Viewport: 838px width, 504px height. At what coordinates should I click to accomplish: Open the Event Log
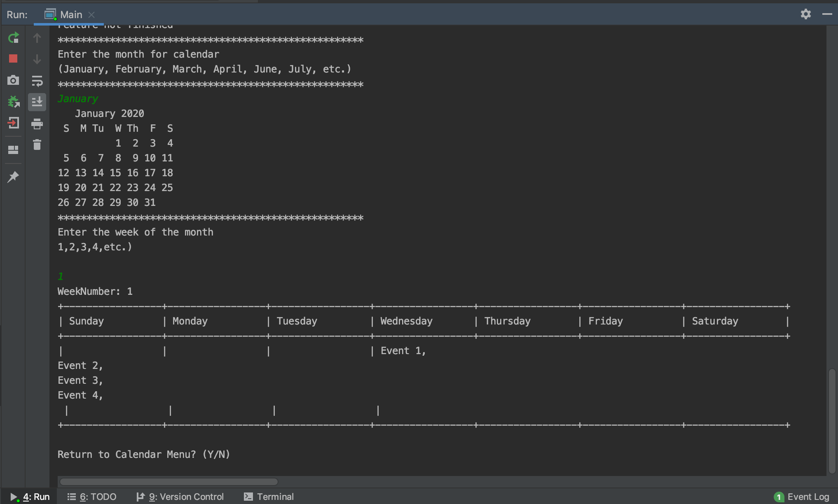[x=802, y=497]
